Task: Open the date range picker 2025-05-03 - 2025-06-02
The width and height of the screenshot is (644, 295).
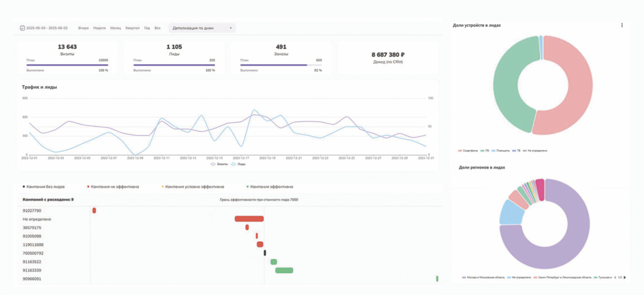Action: (x=47, y=28)
